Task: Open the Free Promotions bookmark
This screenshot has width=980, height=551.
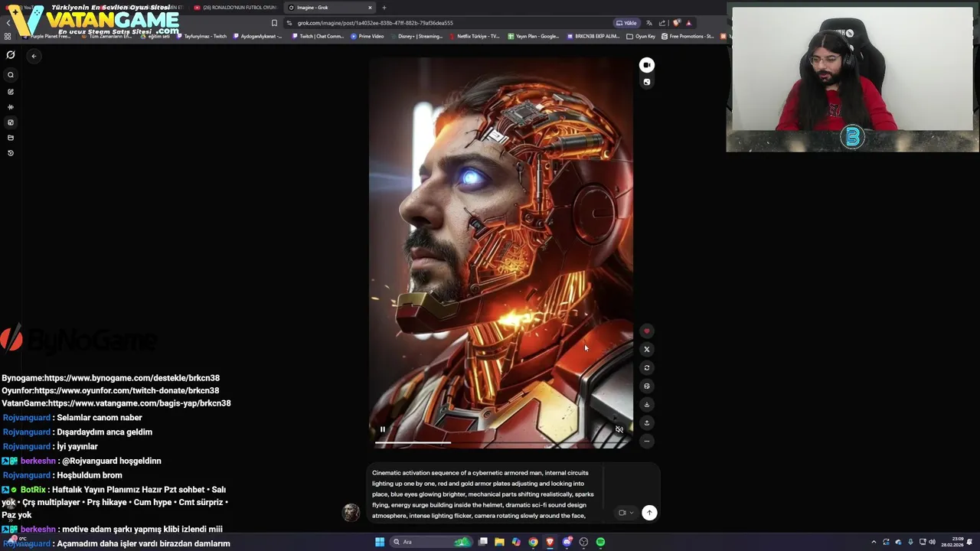Action: pos(688,36)
